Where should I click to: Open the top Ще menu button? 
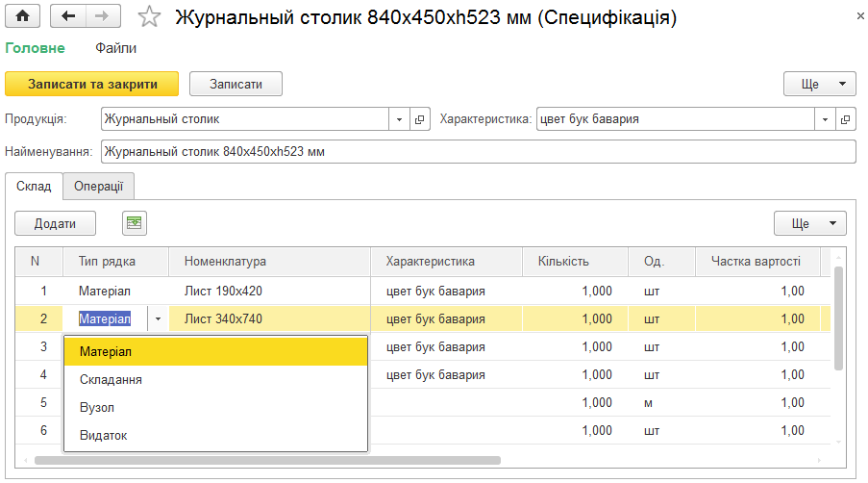820,85
